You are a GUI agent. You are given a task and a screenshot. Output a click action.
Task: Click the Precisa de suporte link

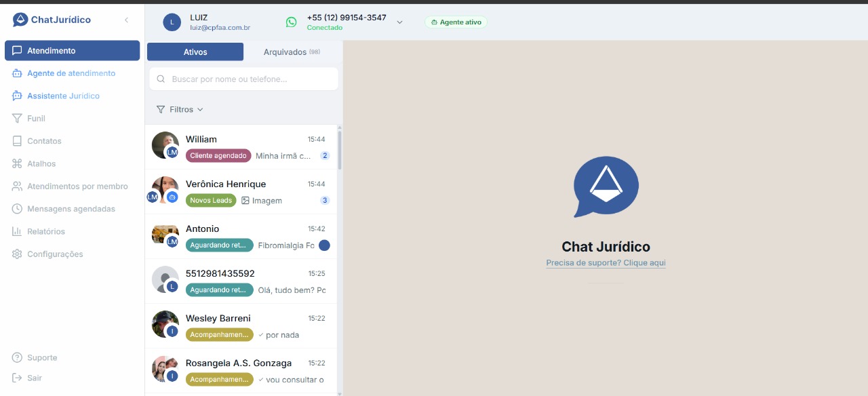(x=606, y=262)
